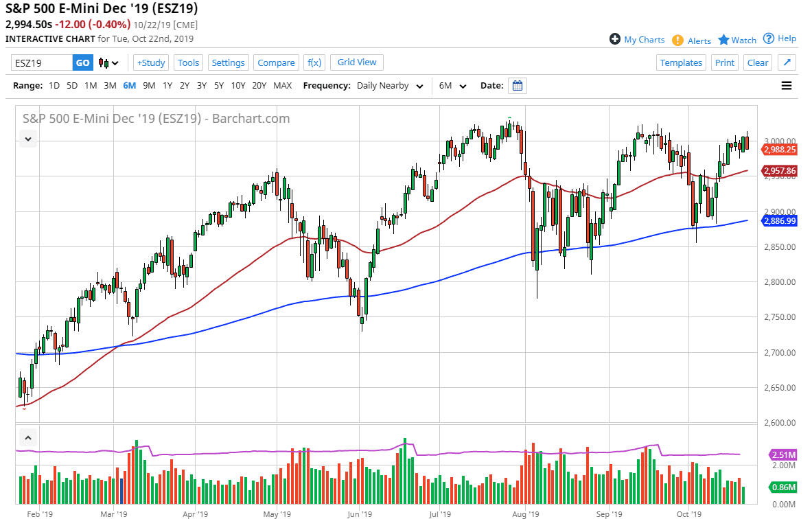Click the candlestick chart style icon

[104, 62]
